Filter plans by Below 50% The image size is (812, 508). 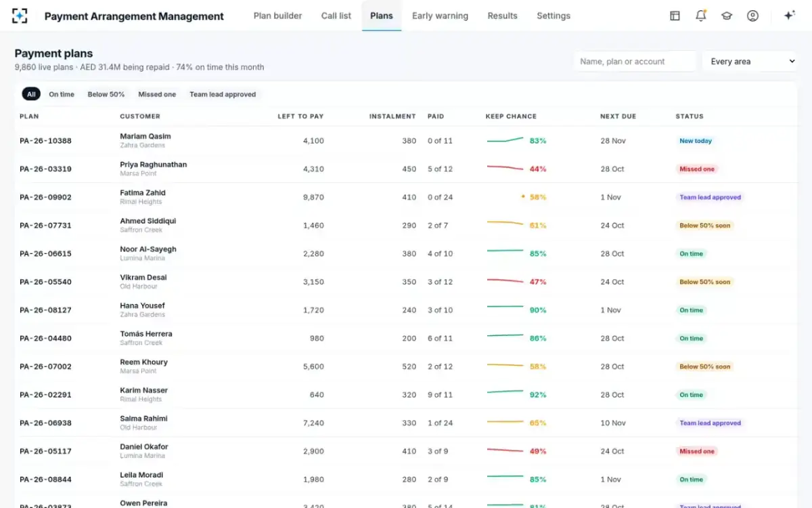coord(106,94)
